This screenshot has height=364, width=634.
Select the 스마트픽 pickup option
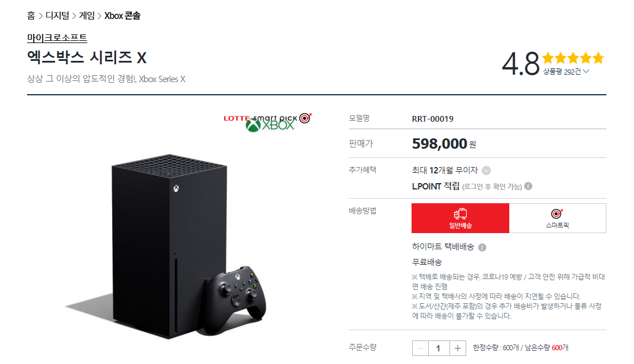tap(558, 218)
